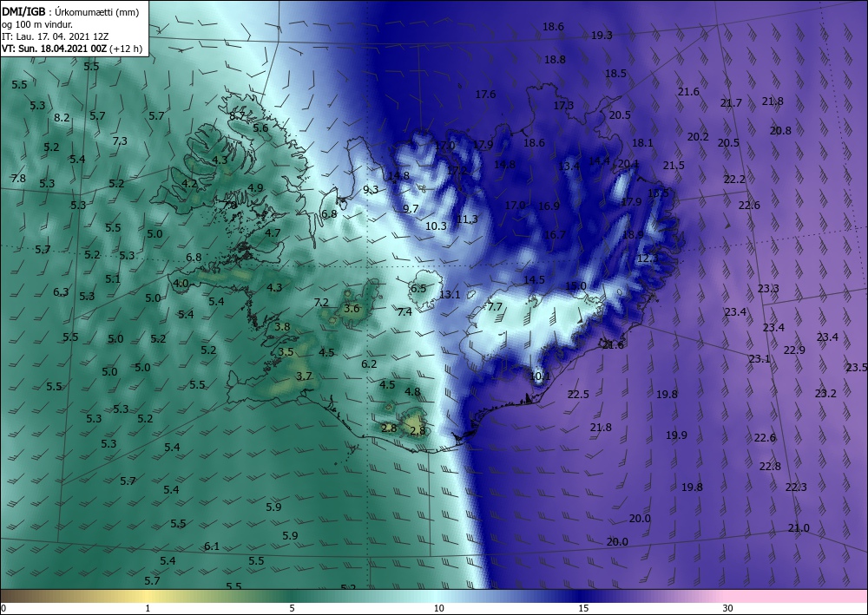Click the map value 4.8

(412, 391)
